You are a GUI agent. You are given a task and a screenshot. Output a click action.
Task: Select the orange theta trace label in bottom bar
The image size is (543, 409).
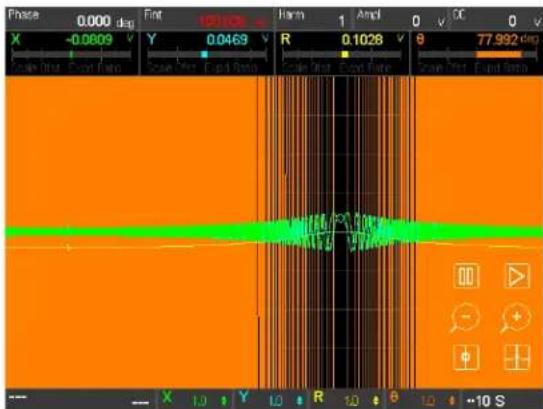click(x=394, y=397)
